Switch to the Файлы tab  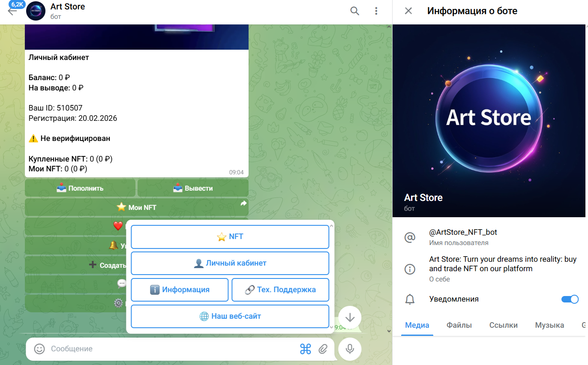point(459,326)
